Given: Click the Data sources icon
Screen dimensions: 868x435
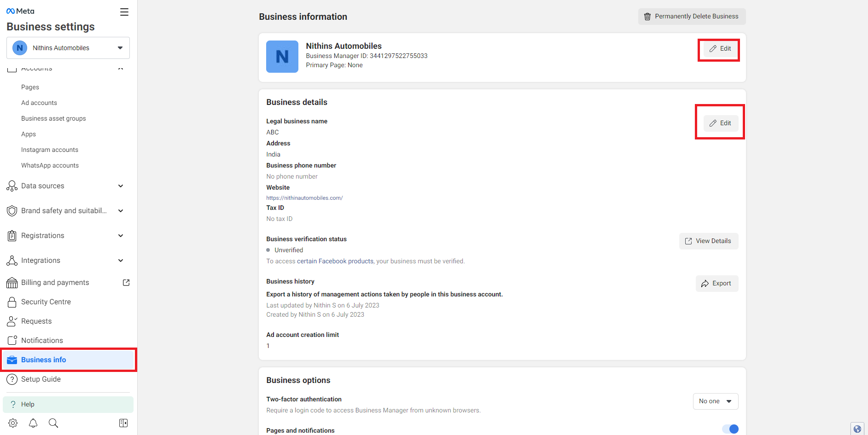Looking at the screenshot, I should coord(12,186).
